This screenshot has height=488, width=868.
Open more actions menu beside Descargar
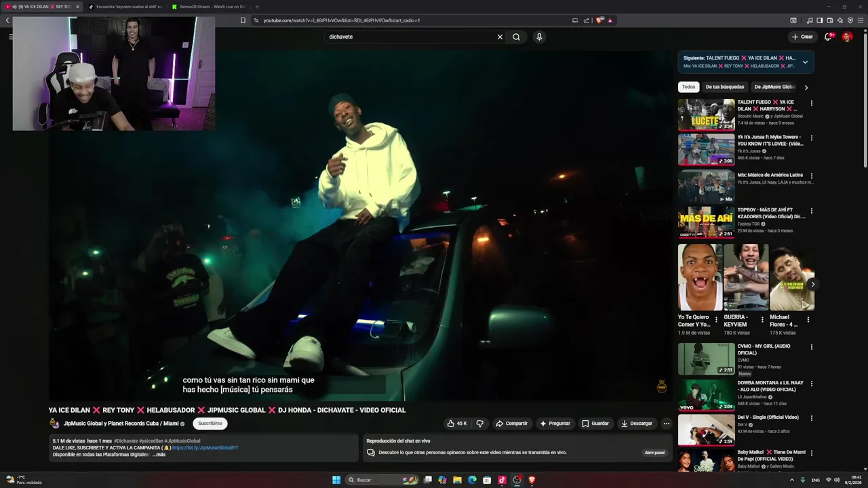667,424
